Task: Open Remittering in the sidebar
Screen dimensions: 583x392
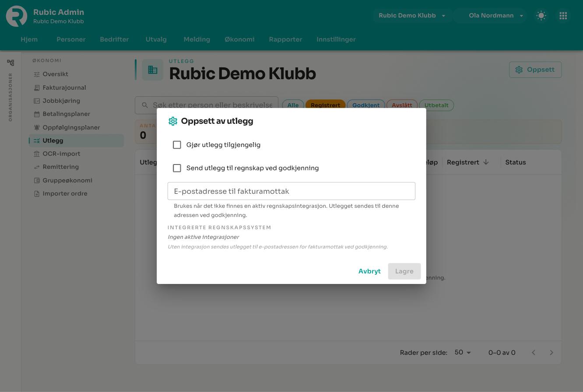Action: pyautogui.click(x=77, y=167)
